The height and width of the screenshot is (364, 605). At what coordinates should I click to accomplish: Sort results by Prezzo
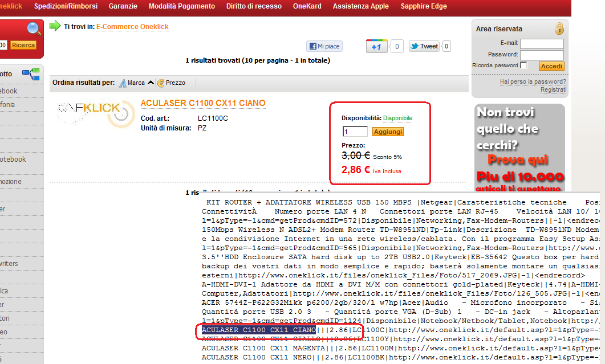pos(171,83)
